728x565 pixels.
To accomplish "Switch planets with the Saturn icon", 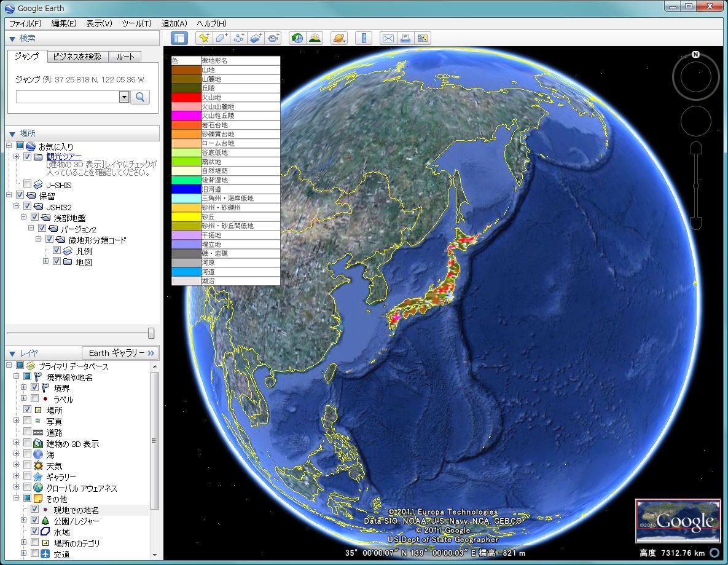I will [339, 38].
